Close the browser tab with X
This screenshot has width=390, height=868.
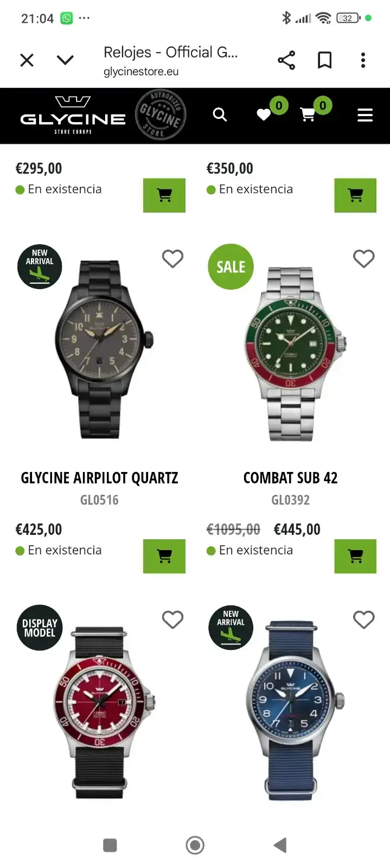[27, 60]
